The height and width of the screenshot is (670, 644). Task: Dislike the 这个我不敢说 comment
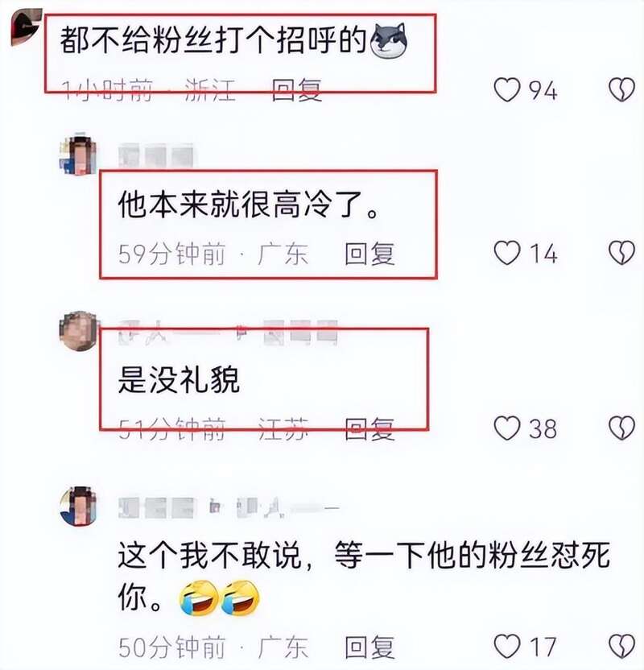pyautogui.click(x=621, y=646)
